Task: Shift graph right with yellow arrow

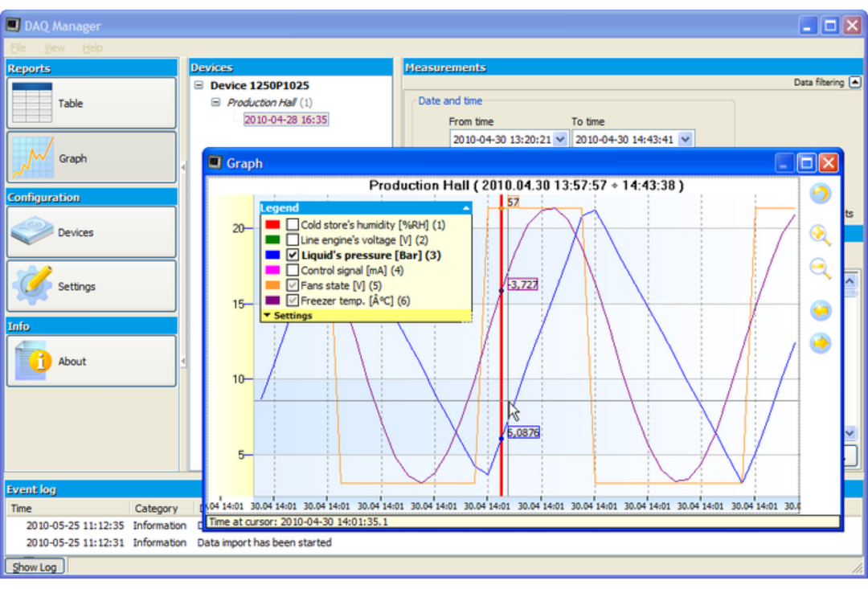Action: tap(821, 343)
